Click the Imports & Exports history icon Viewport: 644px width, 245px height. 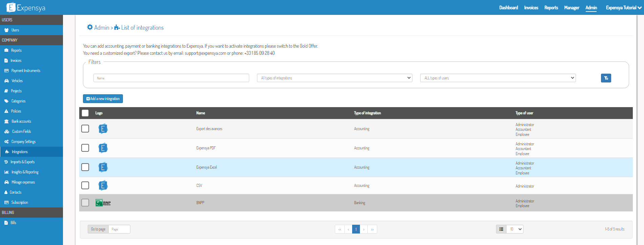coord(6,162)
